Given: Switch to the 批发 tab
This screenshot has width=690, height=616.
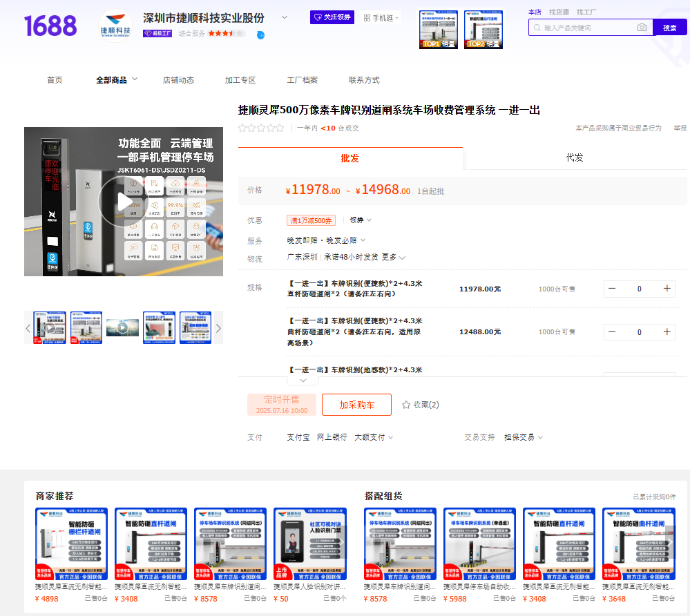Looking at the screenshot, I should point(350,158).
